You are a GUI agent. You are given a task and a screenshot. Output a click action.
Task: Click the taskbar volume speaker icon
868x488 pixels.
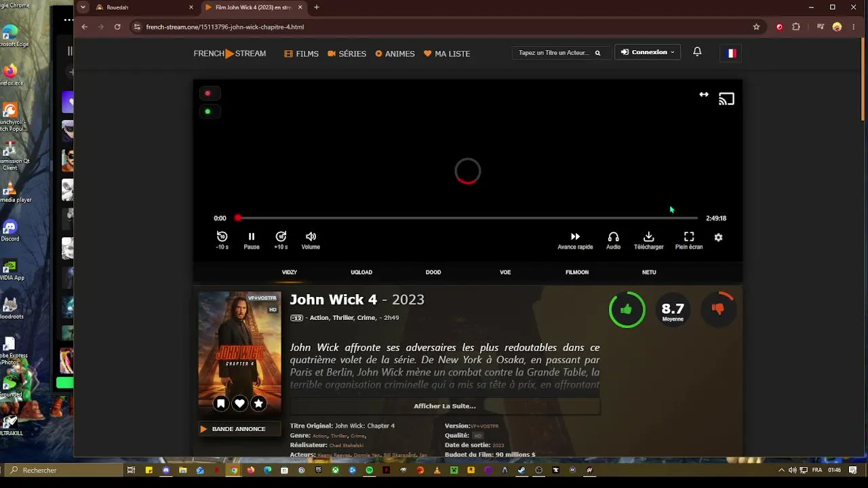point(792,470)
